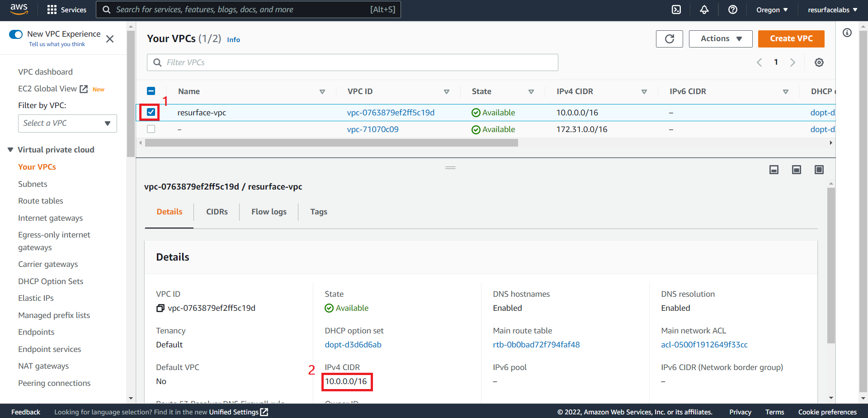Go to next page of VPCs
This screenshot has width=868, height=418.
coord(793,62)
